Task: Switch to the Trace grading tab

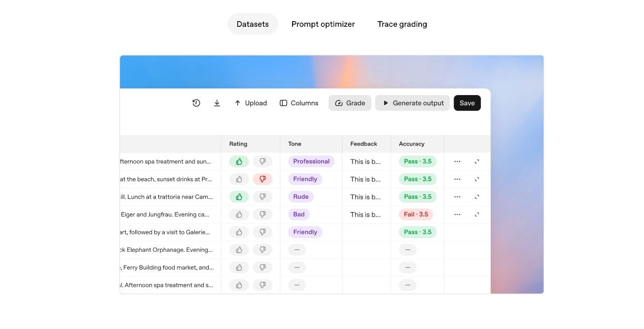Action: (402, 24)
